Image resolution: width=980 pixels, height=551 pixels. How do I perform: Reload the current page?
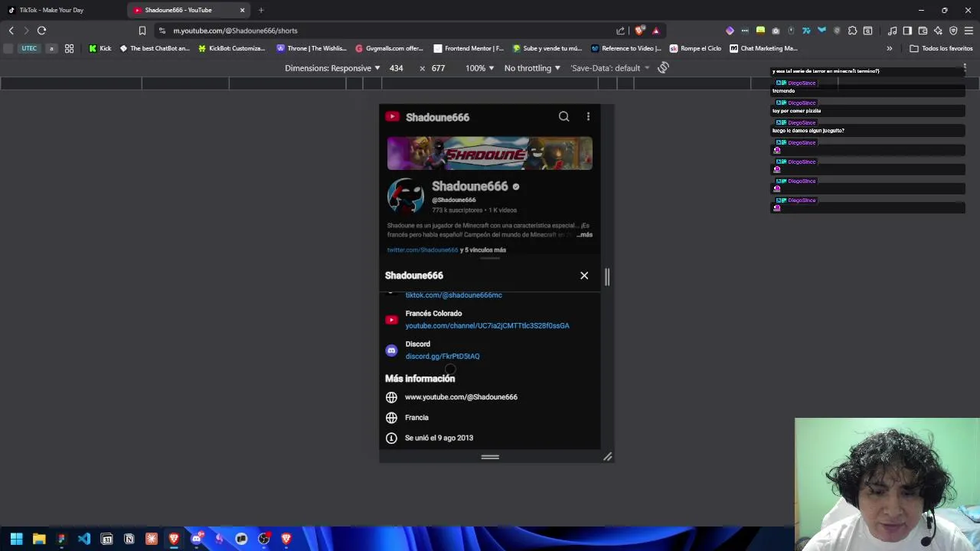pos(41,31)
